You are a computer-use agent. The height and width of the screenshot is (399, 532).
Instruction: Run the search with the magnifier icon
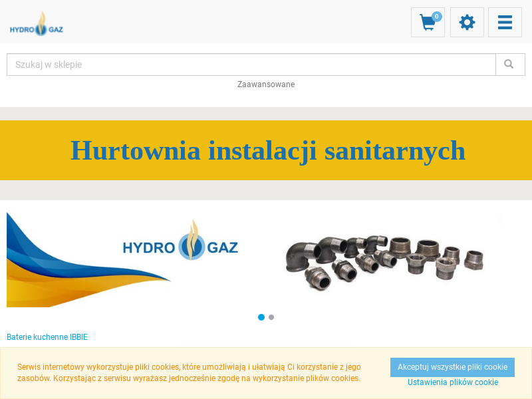point(510,64)
